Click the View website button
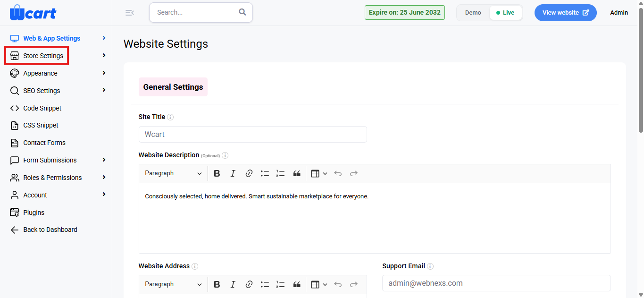This screenshot has width=644, height=298. pyautogui.click(x=566, y=13)
